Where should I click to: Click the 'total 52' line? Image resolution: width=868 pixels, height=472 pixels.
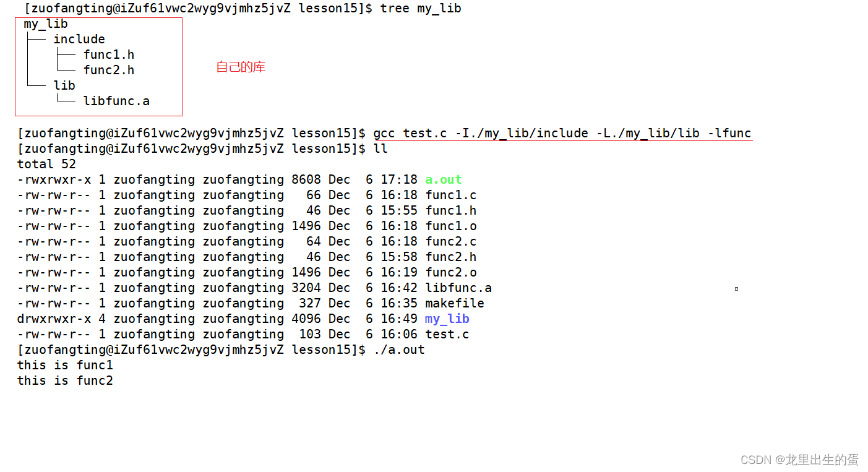click(x=46, y=165)
